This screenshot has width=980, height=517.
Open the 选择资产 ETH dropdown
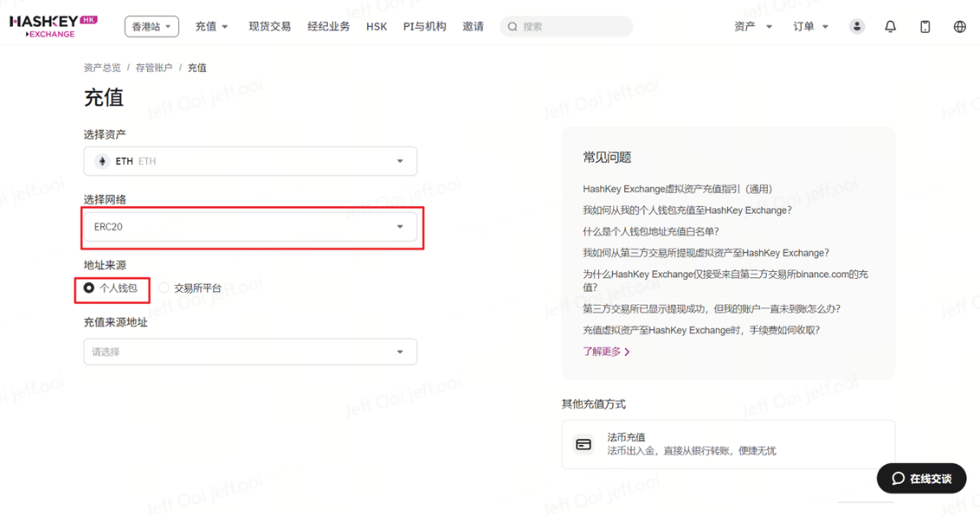250,161
